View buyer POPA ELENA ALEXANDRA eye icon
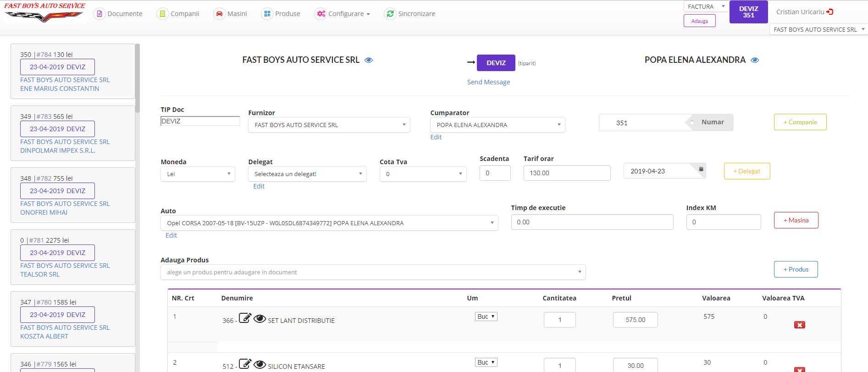 [755, 60]
